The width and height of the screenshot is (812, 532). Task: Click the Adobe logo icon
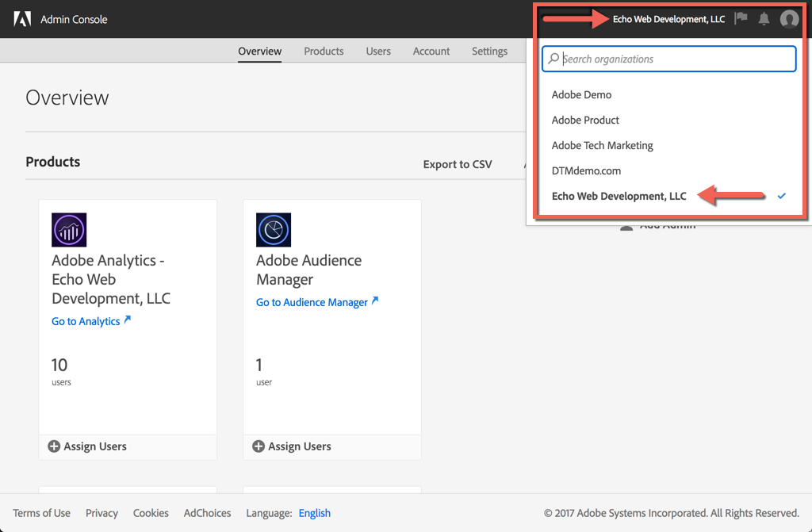click(x=22, y=19)
